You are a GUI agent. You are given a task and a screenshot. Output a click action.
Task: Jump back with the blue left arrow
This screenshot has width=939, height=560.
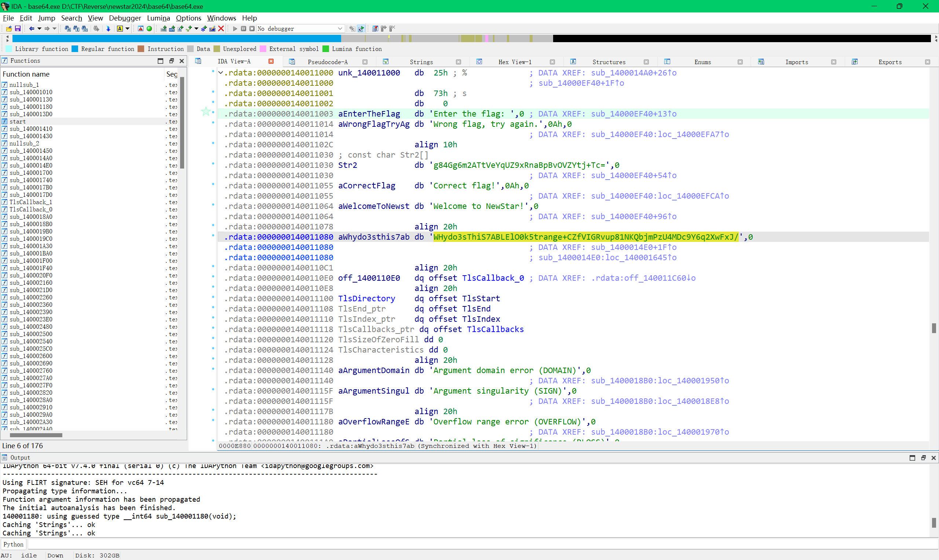pos(32,29)
